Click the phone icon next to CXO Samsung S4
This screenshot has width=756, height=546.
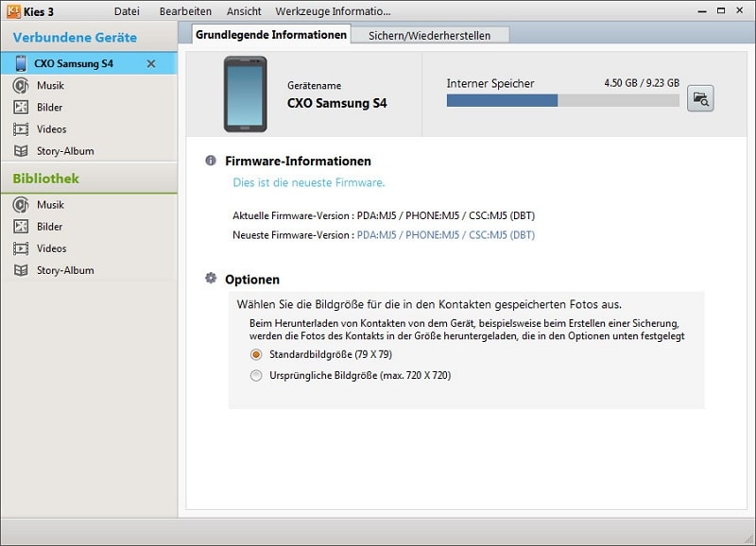tap(21, 63)
